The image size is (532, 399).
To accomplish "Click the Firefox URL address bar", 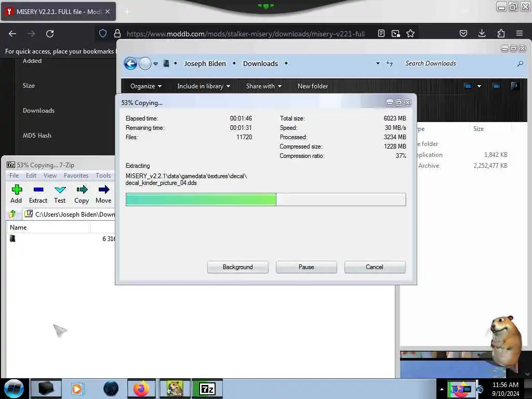I will click(x=246, y=34).
